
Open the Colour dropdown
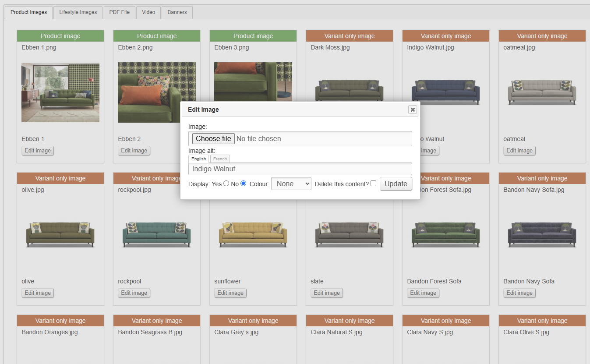tap(291, 184)
